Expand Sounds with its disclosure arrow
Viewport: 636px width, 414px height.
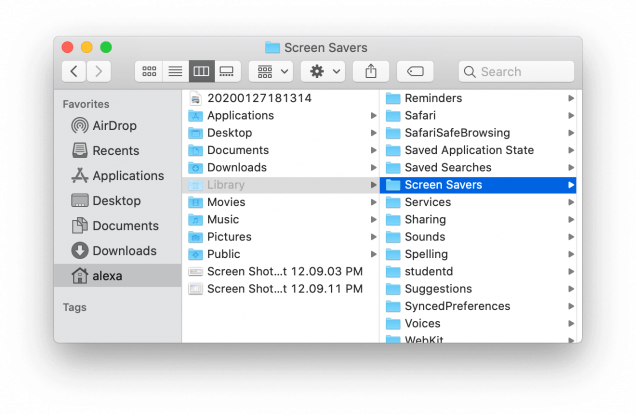click(571, 237)
